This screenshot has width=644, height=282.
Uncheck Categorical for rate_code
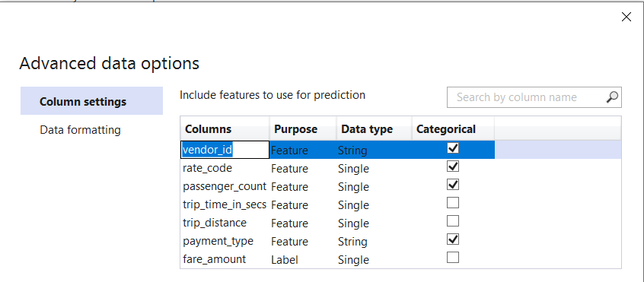[453, 166]
